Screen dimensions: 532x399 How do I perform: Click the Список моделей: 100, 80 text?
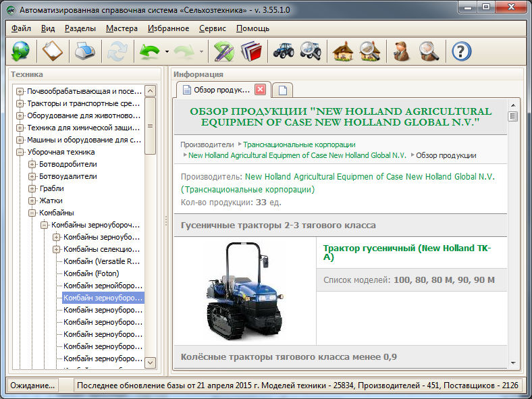[x=409, y=280]
